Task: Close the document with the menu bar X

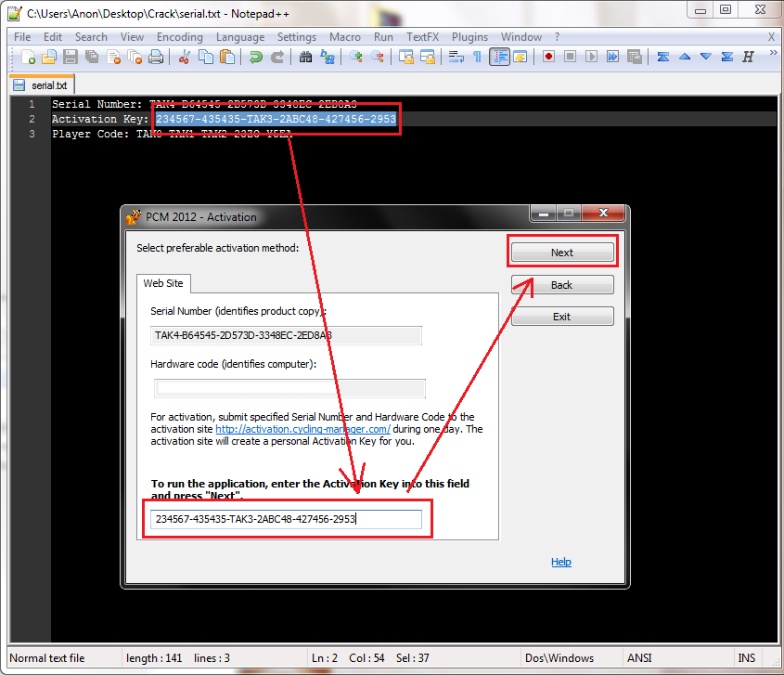Action: click(772, 37)
